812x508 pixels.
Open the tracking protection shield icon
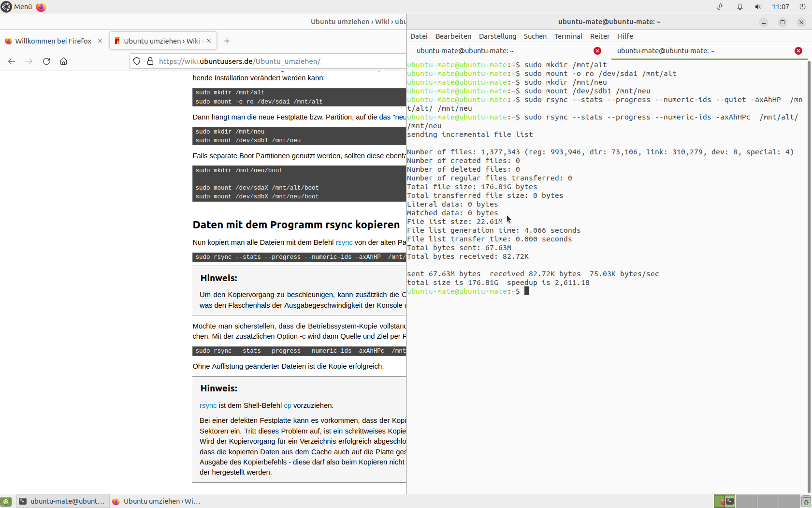(137, 61)
